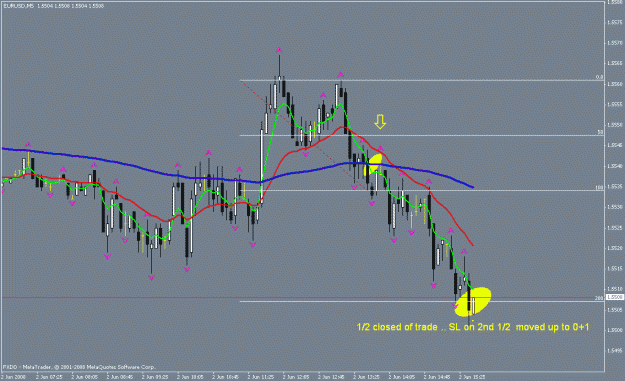
Task: Select the up fractal above the highest candle
Action: click(x=279, y=50)
